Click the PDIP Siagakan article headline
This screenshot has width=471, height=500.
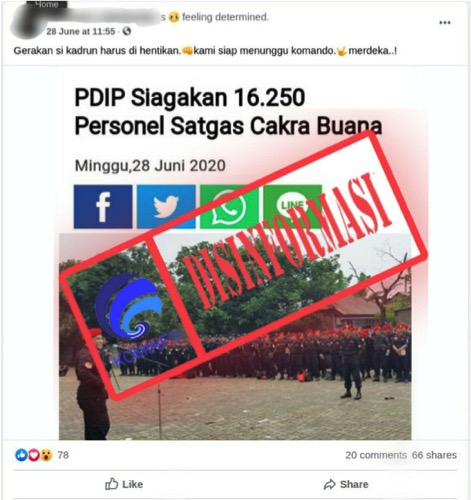tap(228, 112)
